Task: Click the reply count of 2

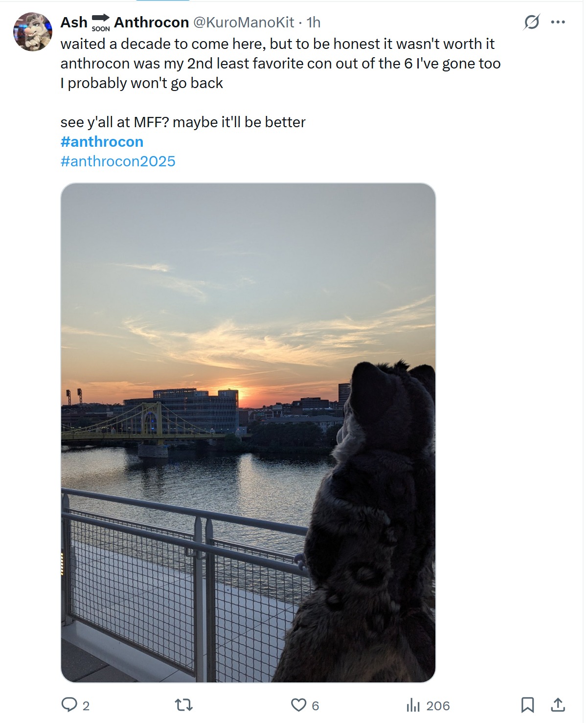Action: pyautogui.click(x=86, y=706)
